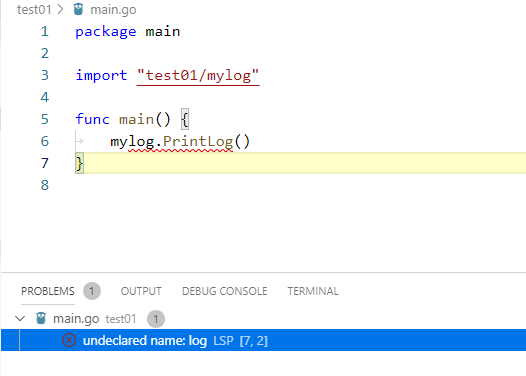Click line number 8 in the gutter

pyautogui.click(x=45, y=185)
